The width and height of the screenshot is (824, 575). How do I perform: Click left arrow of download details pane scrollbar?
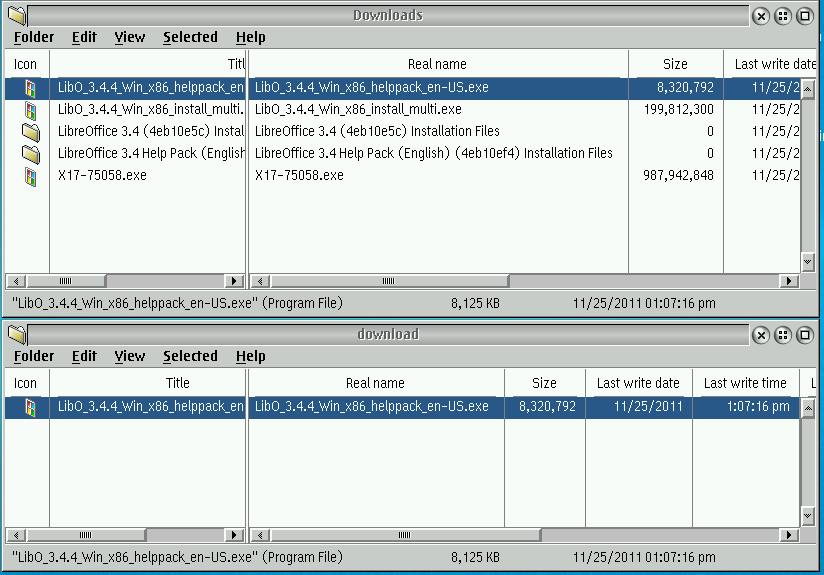tap(260, 535)
